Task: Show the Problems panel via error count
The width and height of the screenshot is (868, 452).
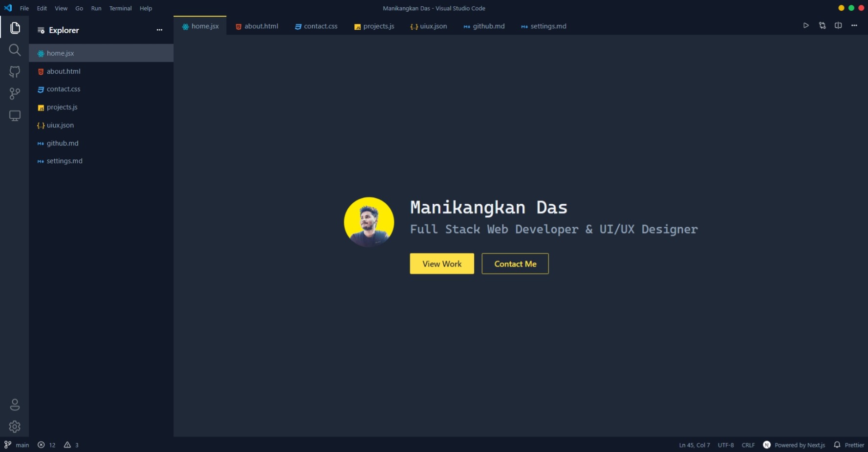Action: [x=46, y=445]
